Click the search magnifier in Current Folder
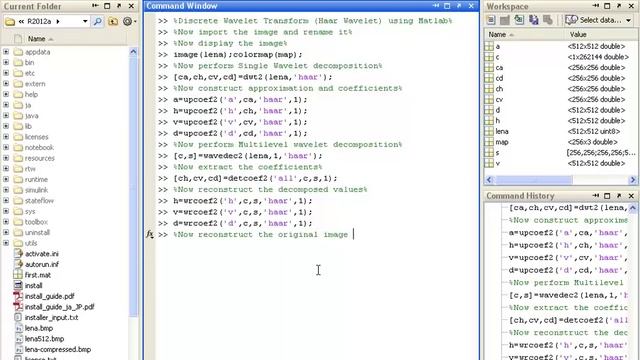640x360 pixels. [98, 21]
